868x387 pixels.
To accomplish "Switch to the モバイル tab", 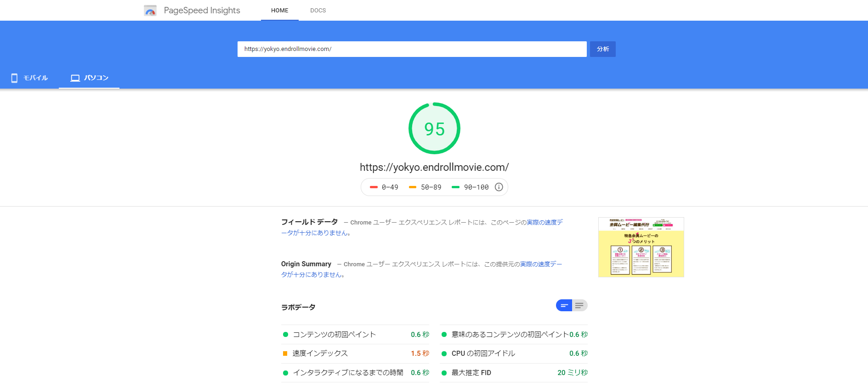I will [x=29, y=78].
